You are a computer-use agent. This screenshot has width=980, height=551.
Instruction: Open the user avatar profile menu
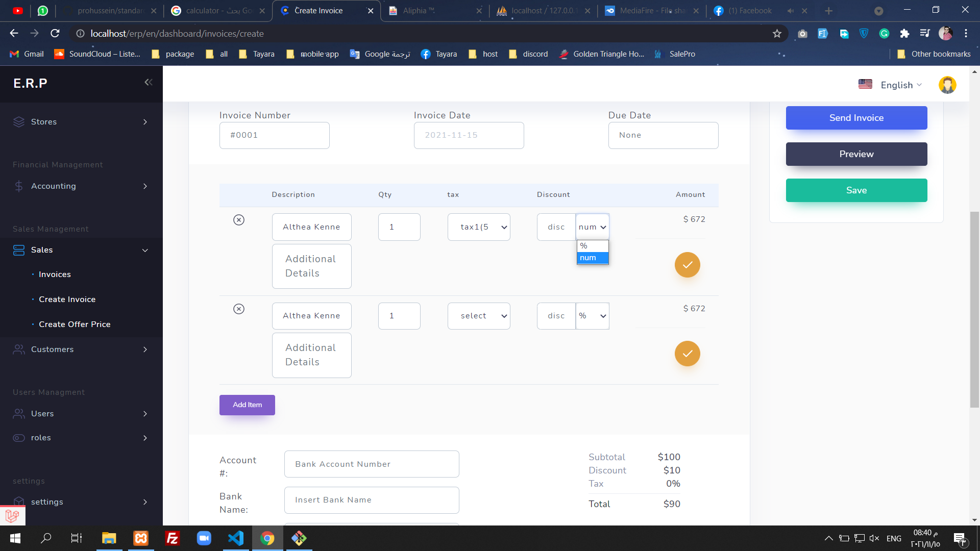point(947,85)
